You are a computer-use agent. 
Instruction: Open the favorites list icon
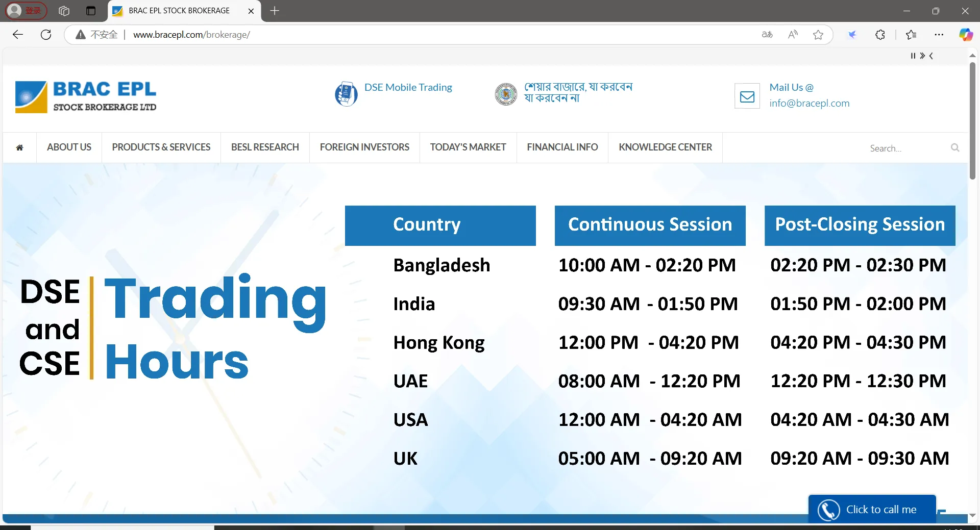coord(911,35)
